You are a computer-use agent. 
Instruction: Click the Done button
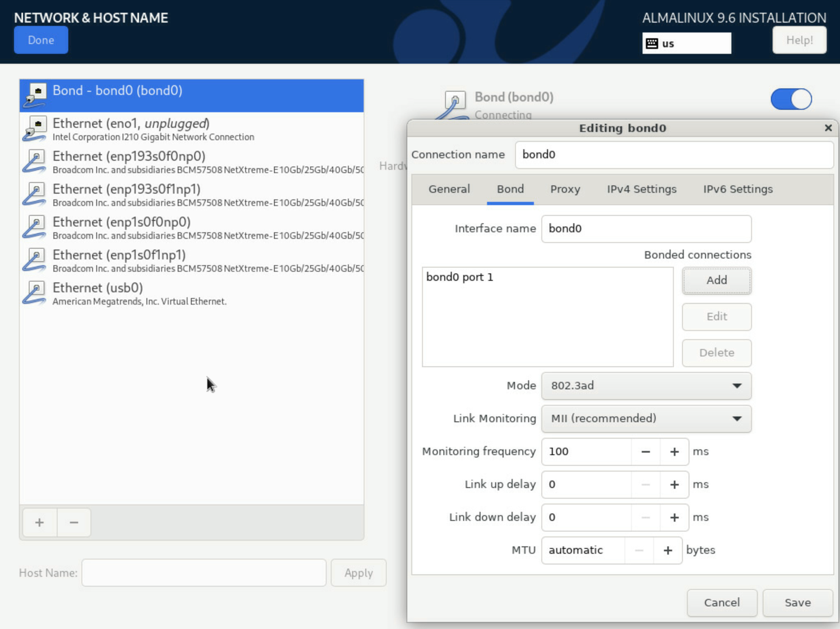pyautogui.click(x=41, y=40)
